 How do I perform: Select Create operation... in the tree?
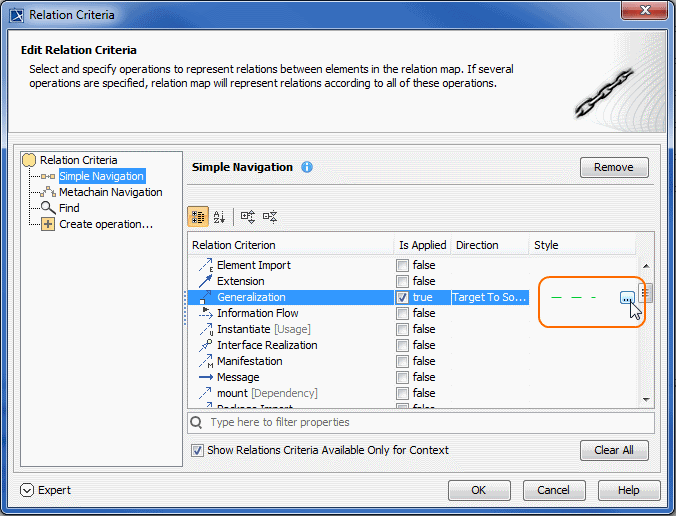(x=106, y=224)
